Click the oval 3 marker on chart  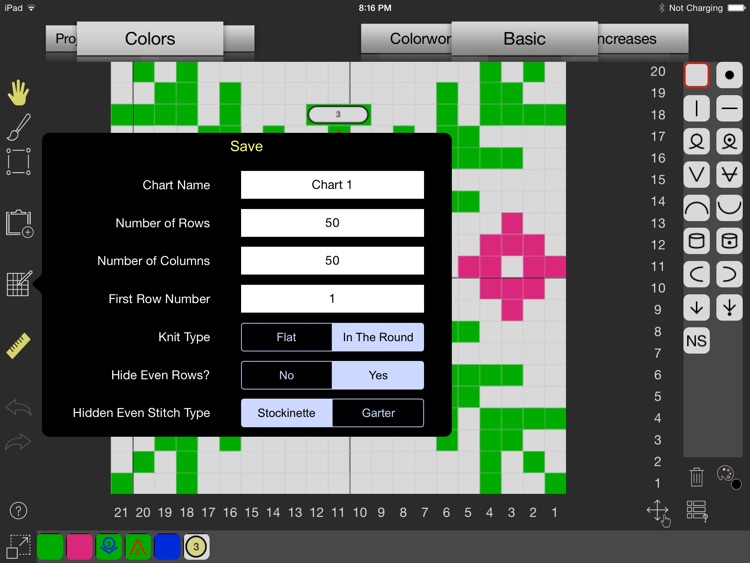click(338, 115)
